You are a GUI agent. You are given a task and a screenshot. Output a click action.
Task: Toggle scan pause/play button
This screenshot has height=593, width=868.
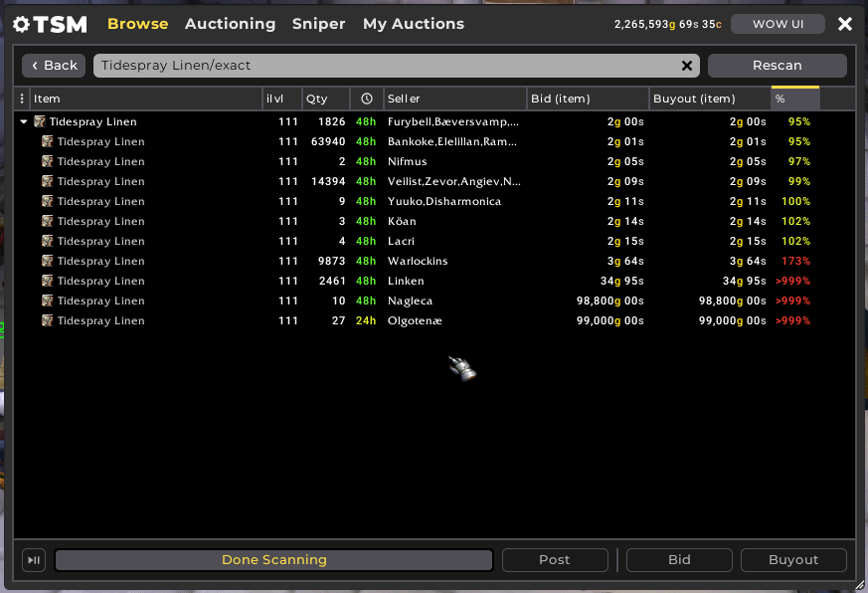(x=34, y=560)
